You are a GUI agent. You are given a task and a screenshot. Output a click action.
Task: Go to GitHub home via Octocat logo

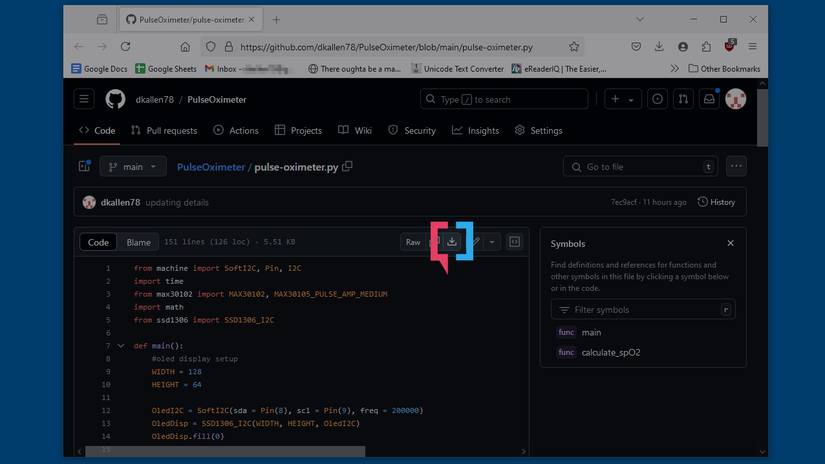click(x=115, y=99)
